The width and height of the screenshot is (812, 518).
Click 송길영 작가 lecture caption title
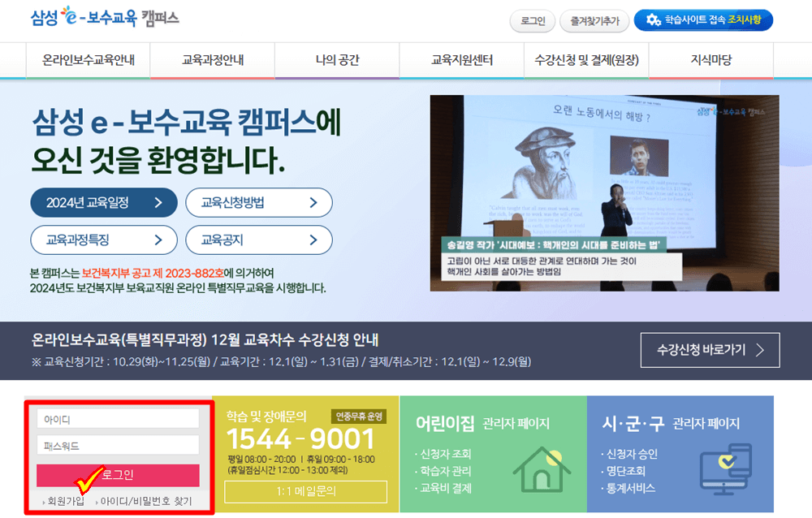coord(554,245)
